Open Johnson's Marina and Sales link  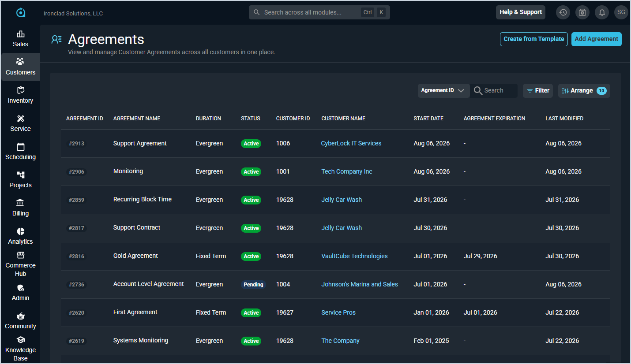(360, 284)
